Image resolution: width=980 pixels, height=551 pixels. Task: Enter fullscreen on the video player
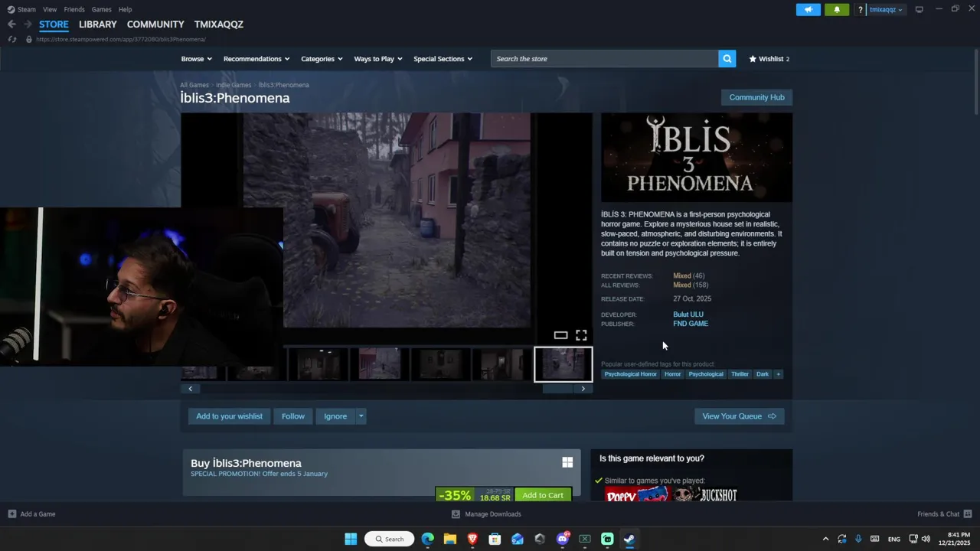point(581,335)
